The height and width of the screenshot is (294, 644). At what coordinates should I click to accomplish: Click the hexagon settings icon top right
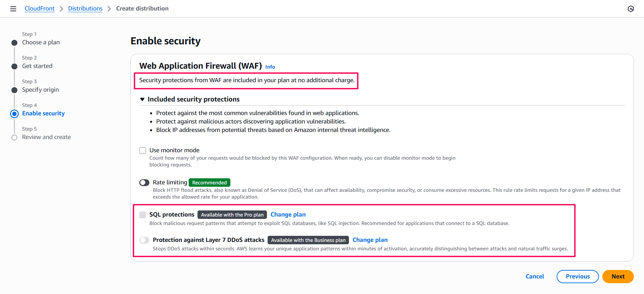[x=630, y=9]
